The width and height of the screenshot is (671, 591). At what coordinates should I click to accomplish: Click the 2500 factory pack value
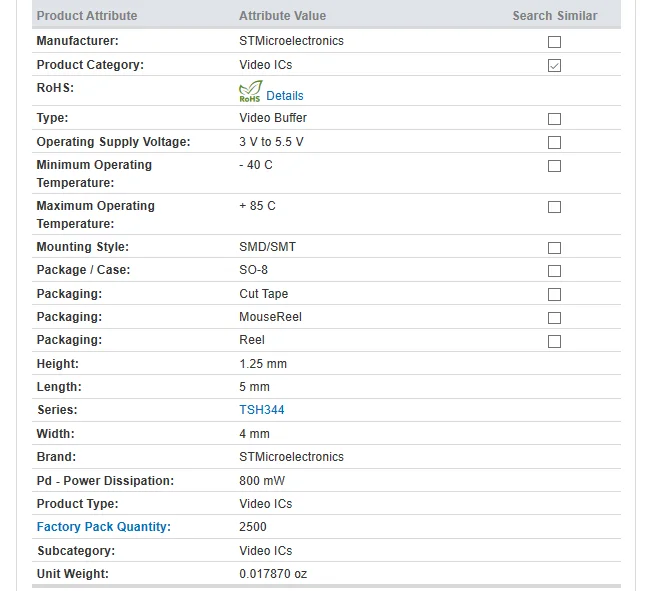click(253, 527)
